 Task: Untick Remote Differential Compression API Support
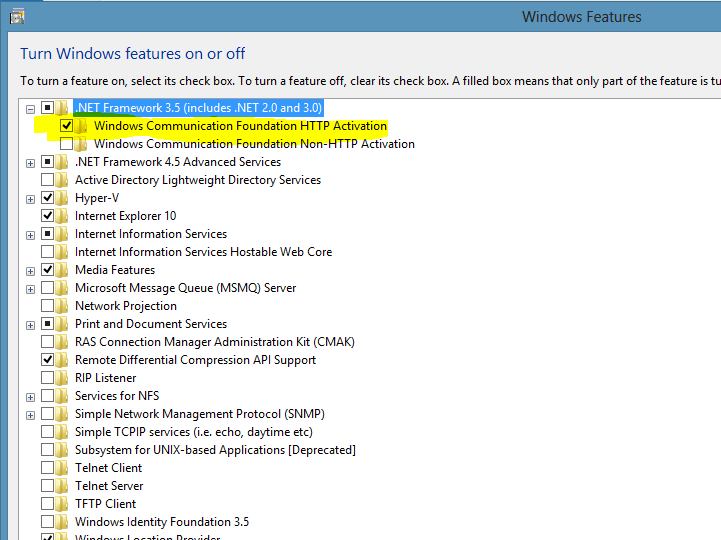point(47,360)
